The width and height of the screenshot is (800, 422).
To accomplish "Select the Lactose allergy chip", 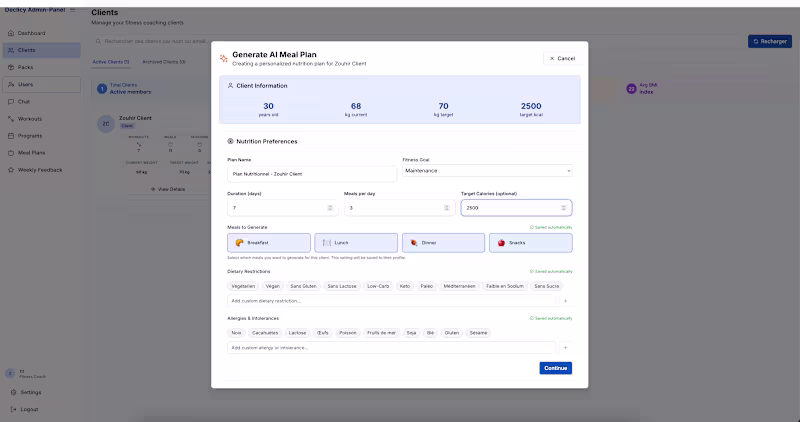I will 297,333.
